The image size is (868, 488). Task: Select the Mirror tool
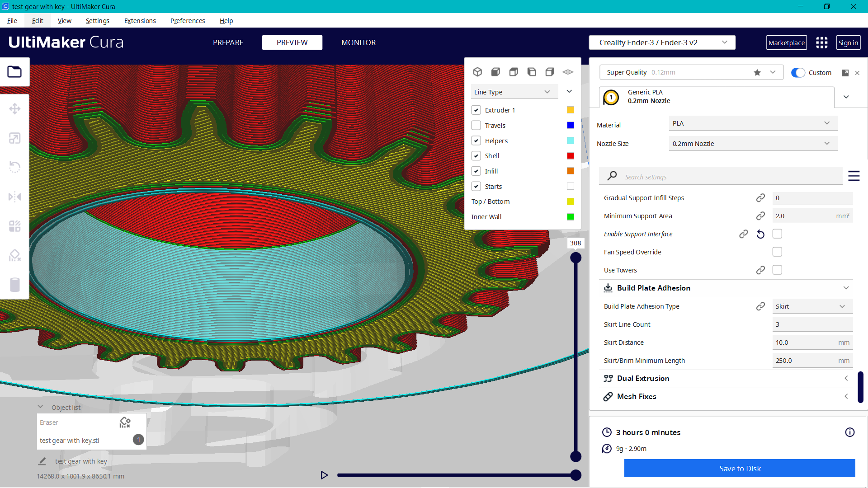click(x=15, y=196)
